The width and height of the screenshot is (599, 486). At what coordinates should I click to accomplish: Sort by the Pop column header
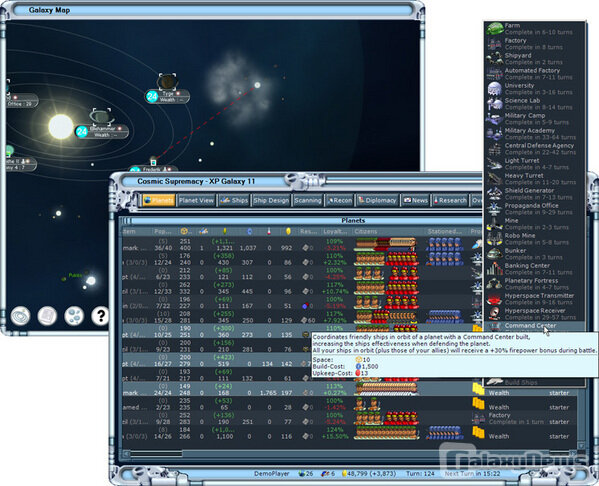(163, 232)
